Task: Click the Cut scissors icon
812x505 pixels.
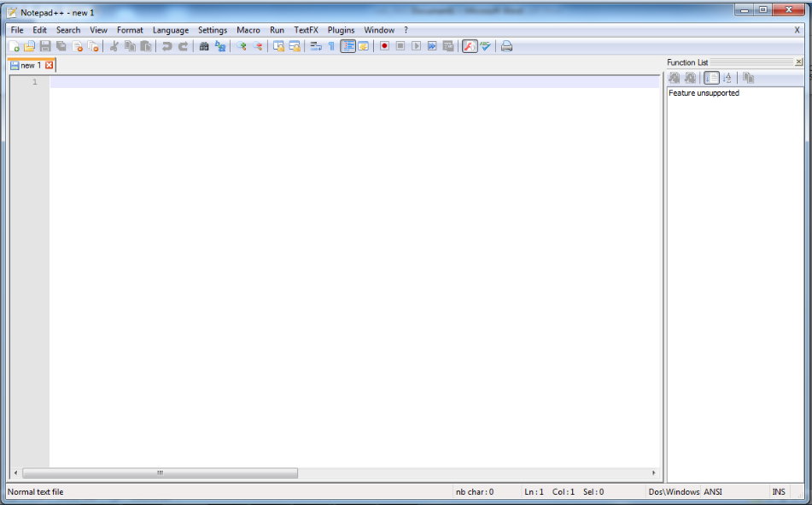Action: click(114, 46)
